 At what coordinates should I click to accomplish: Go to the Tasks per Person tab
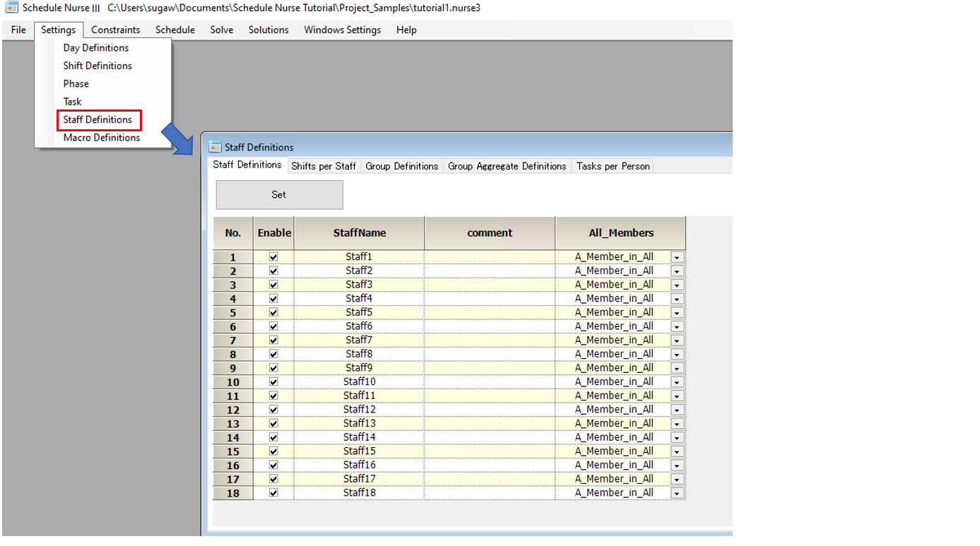point(613,166)
